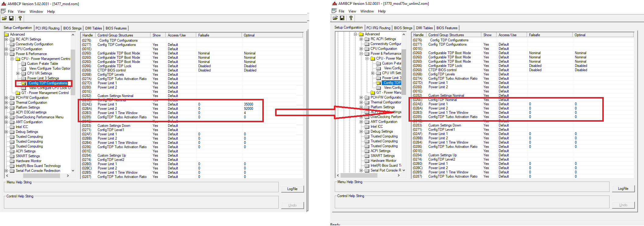644x226 pixels.
Task: Click handle (02B3) row in left table
Action: [x=192, y=113]
